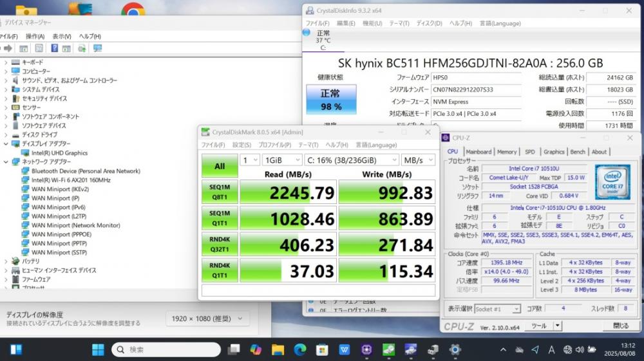
Task: Open the MB/s unit dropdown in CrystalDiskMark
Action: pyautogui.click(x=418, y=160)
